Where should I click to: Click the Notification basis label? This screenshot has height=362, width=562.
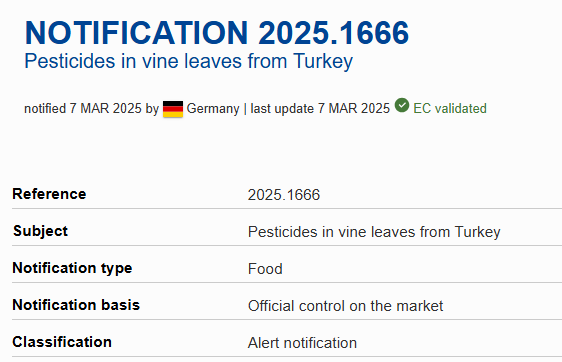pos(76,305)
